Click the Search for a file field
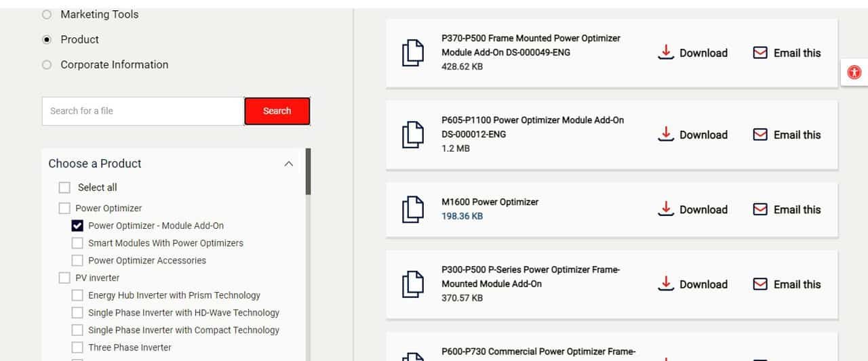The width and height of the screenshot is (868, 361). [142, 111]
